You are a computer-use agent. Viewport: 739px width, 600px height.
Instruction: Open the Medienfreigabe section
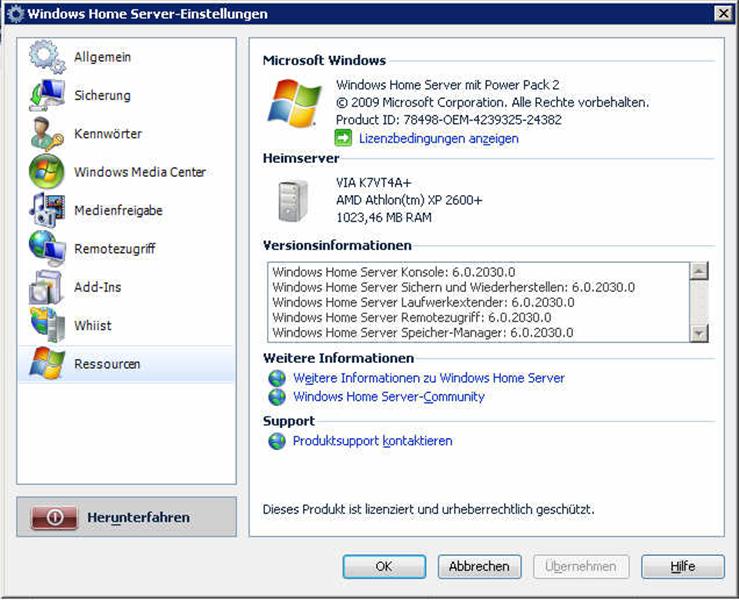click(118, 210)
